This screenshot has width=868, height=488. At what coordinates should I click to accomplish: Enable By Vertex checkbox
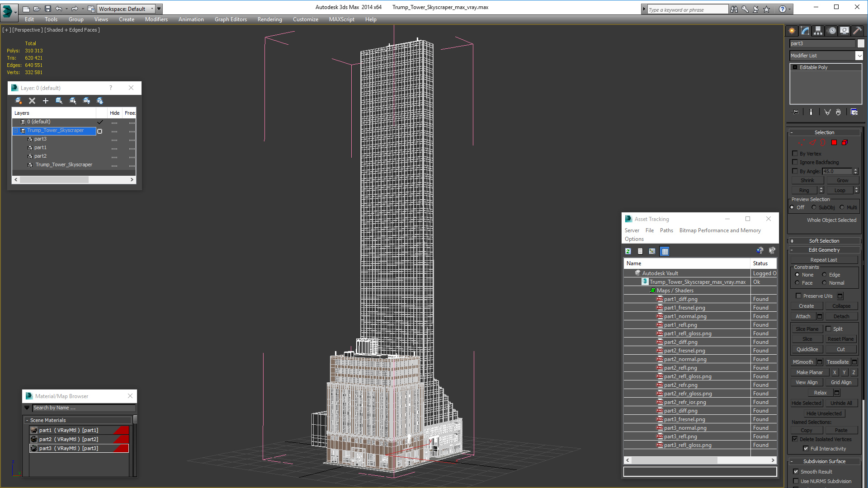pos(795,154)
